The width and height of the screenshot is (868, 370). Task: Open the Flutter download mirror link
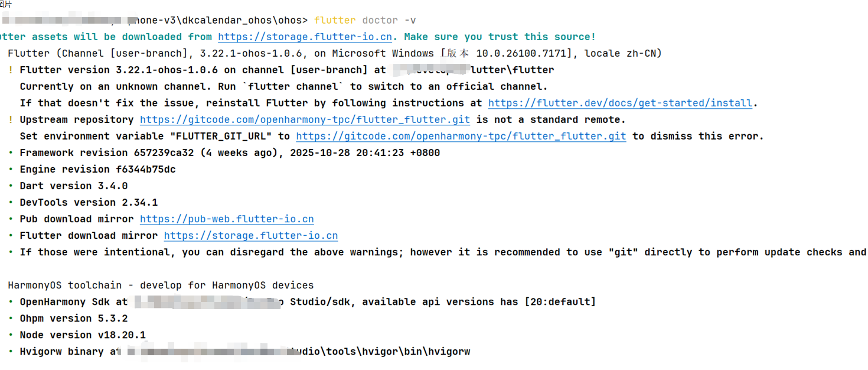point(250,235)
